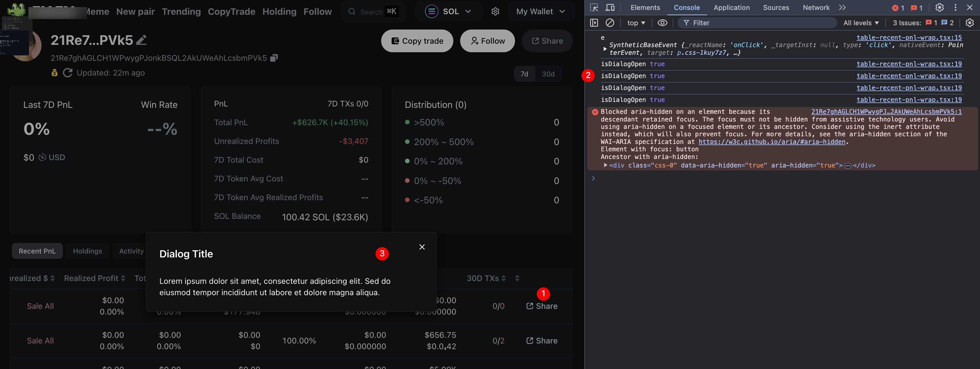980x369 pixels.
Task: Refresh the wallet data via refresh icon
Action: click(x=68, y=73)
